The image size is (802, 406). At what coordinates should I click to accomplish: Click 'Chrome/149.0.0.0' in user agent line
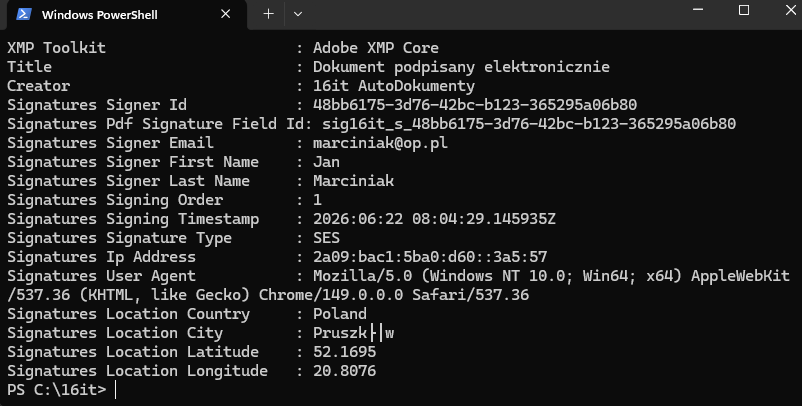331,295
